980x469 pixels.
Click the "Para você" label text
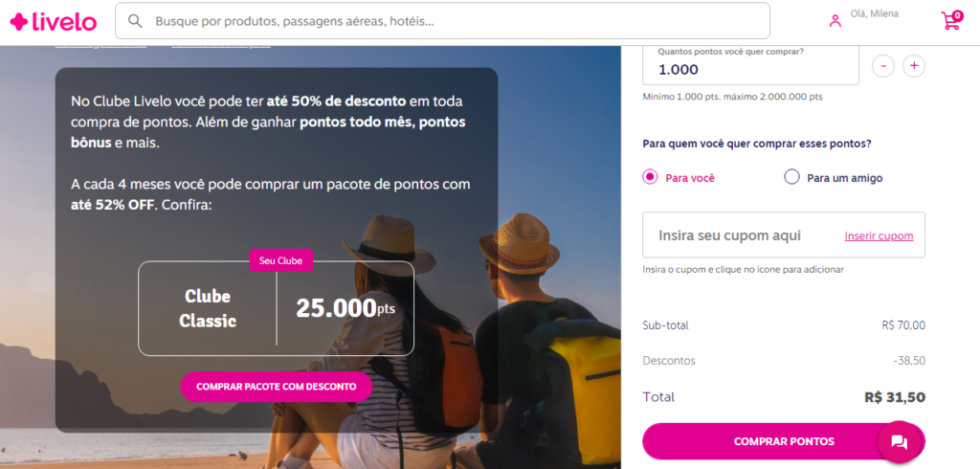click(x=690, y=178)
